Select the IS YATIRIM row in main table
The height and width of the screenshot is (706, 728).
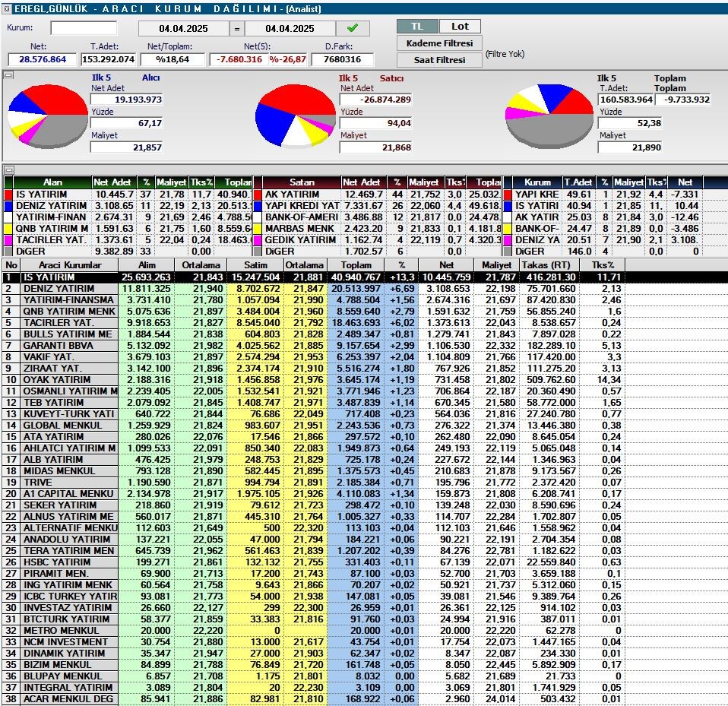pyautogui.click(x=365, y=277)
